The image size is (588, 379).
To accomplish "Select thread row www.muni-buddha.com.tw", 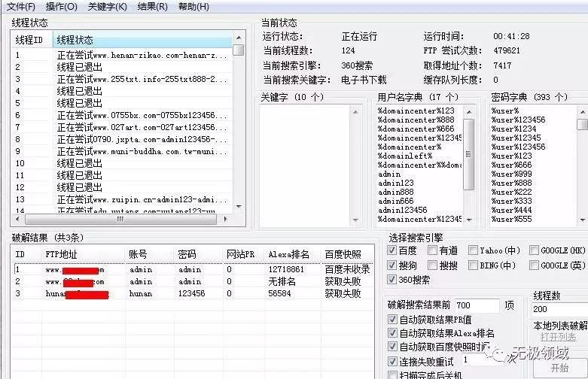I will pos(122,151).
